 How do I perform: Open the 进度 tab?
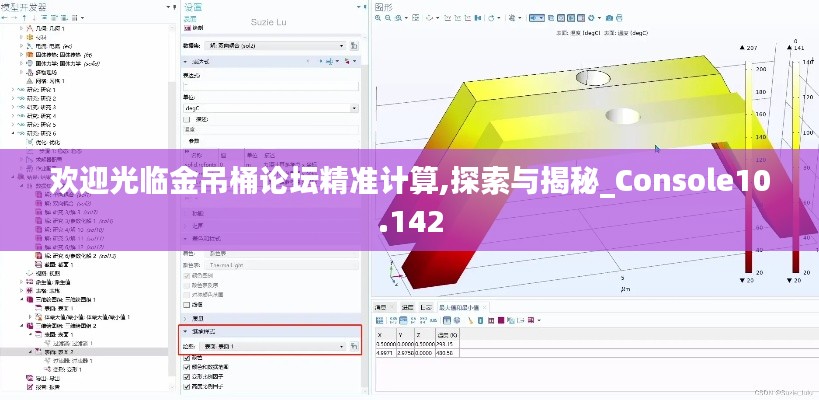click(x=407, y=307)
